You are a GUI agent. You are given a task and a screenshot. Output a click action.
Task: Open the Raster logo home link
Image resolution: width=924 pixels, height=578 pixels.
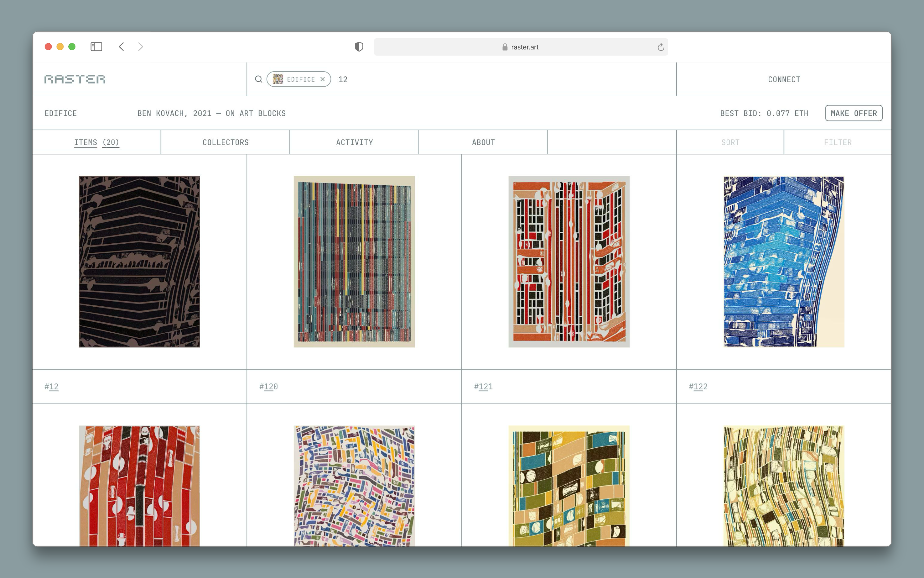click(x=75, y=79)
